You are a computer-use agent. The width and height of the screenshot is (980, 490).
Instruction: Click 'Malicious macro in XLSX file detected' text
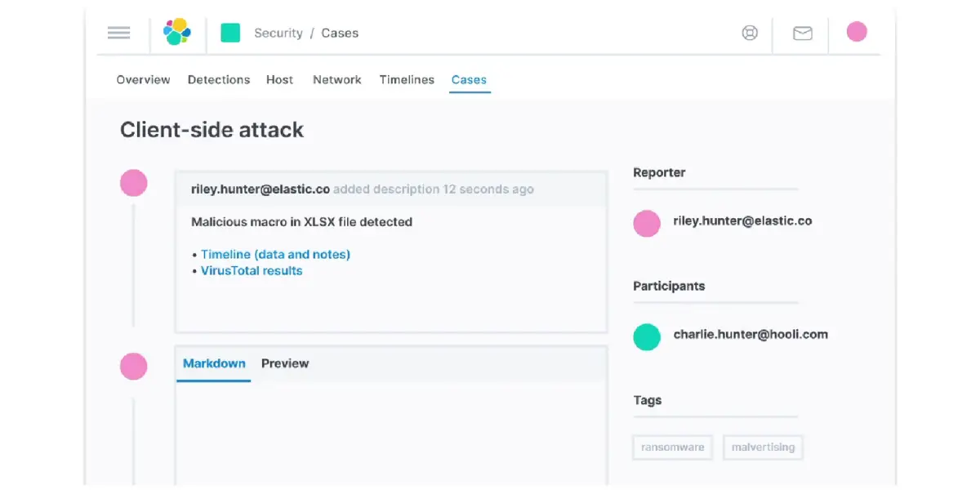coord(301,222)
